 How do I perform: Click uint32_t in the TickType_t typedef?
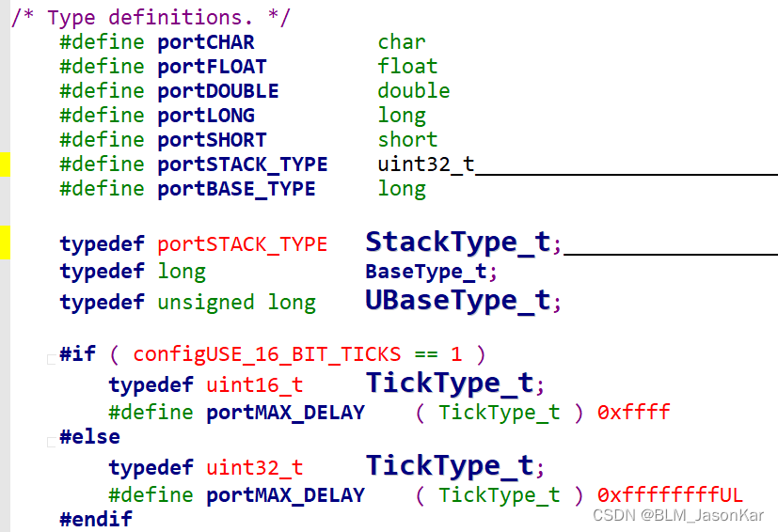click(x=255, y=467)
